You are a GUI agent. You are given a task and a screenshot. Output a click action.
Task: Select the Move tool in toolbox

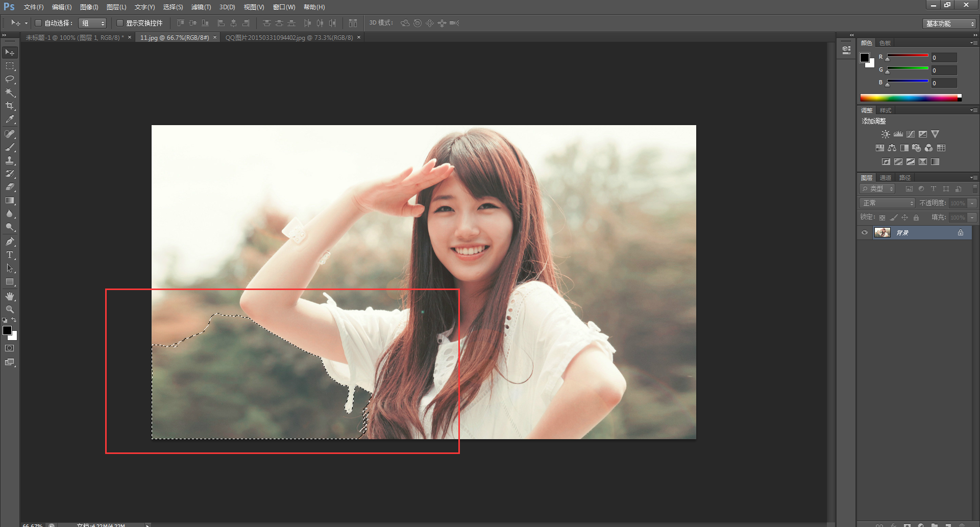point(10,53)
